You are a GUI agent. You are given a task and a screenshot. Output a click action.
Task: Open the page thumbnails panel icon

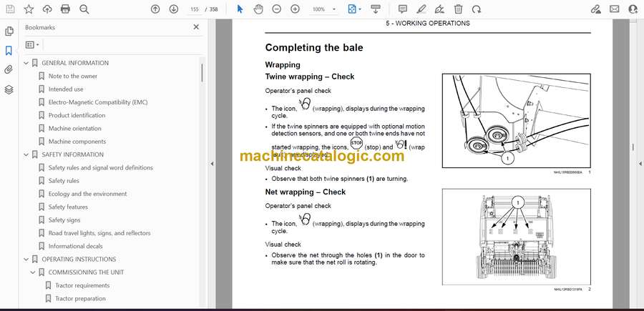(x=9, y=31)
